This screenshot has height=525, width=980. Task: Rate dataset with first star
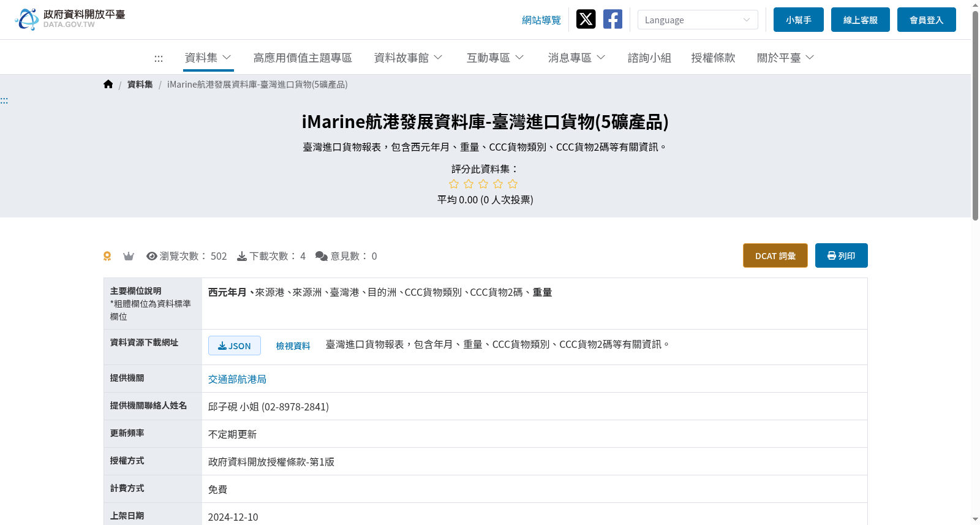[x=454, y=184]
